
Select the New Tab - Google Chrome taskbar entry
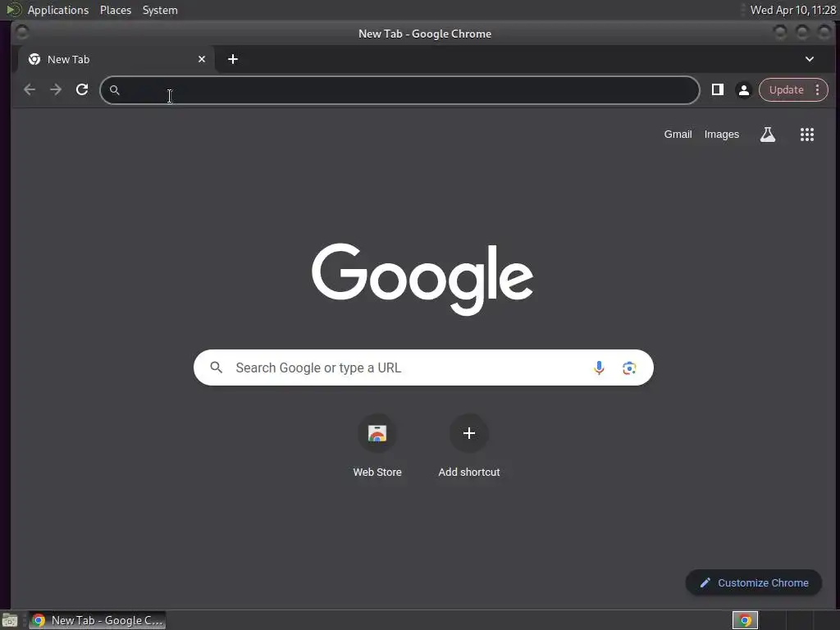97,620
